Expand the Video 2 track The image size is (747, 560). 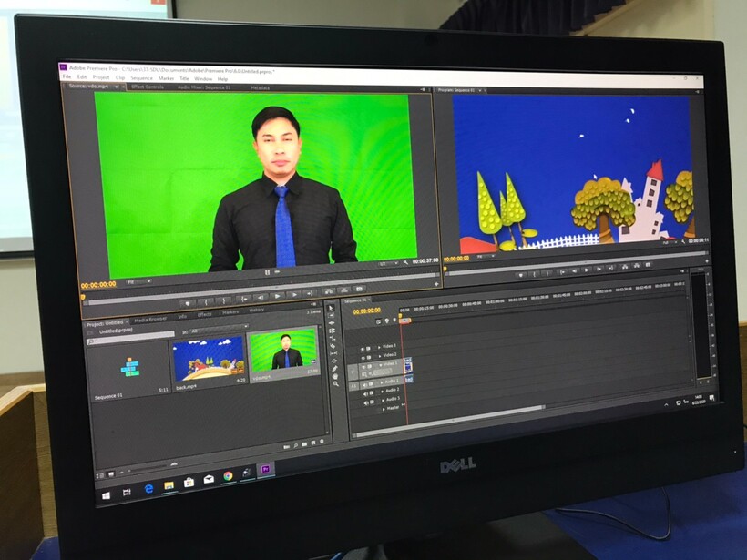380,356
